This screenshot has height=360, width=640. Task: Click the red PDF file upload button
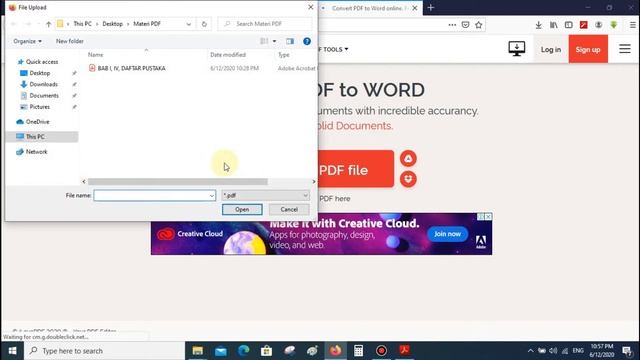[x=356, y=169]
